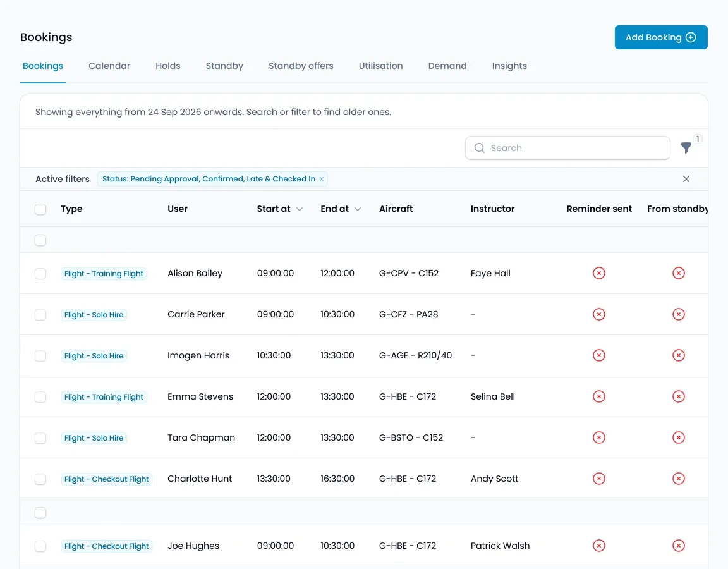Open the Calendar tab
The height and width of the screenshot is (569, 728).
(109, 66)
